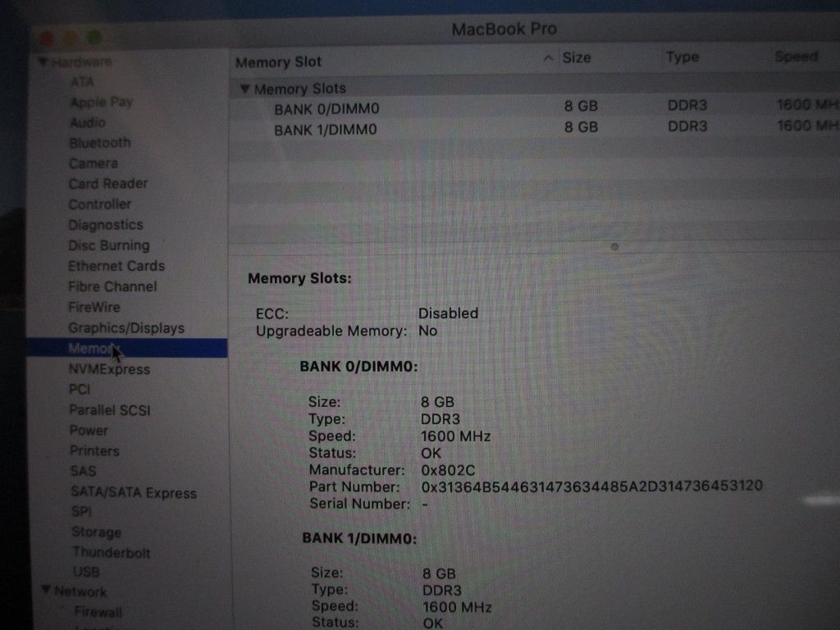Click the Manufacturer value 0x802C
This screenshot has height=630, width=840.
[448, 470]
